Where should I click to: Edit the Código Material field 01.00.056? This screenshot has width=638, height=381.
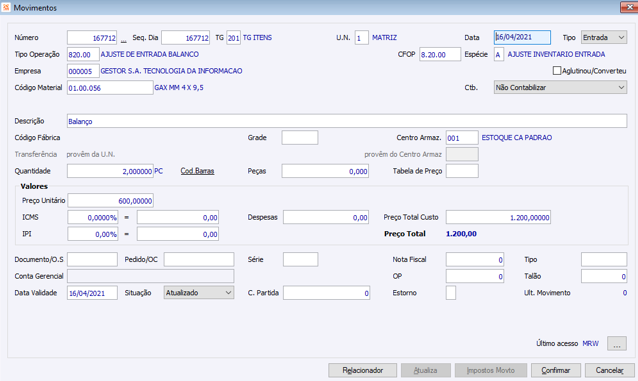(110, 88)
